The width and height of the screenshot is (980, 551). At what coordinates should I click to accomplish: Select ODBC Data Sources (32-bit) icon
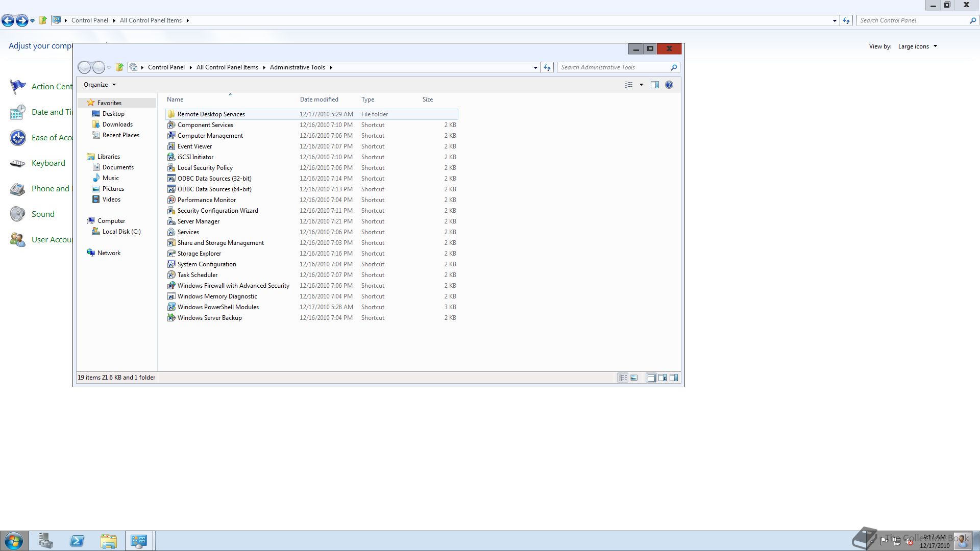[171, 179]
